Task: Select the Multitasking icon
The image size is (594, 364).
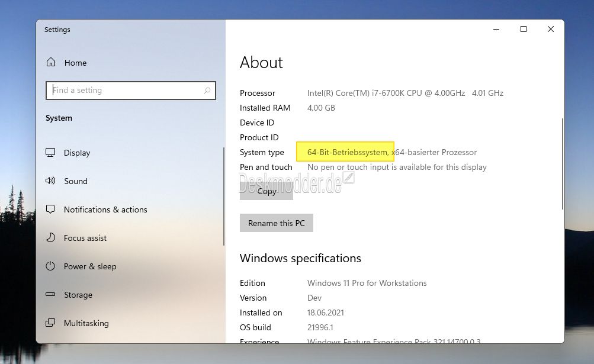Action: pyautogui.click(x=50, y=323)
